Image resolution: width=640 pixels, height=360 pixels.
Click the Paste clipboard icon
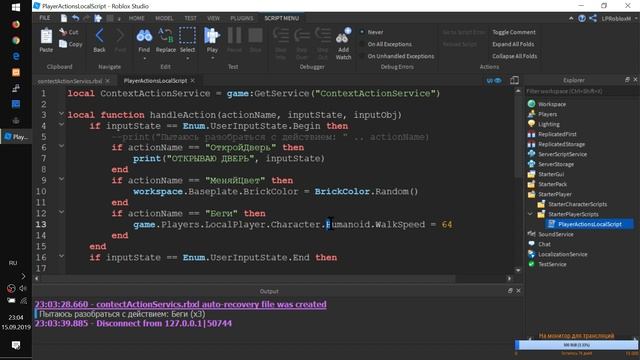[46, 36]
